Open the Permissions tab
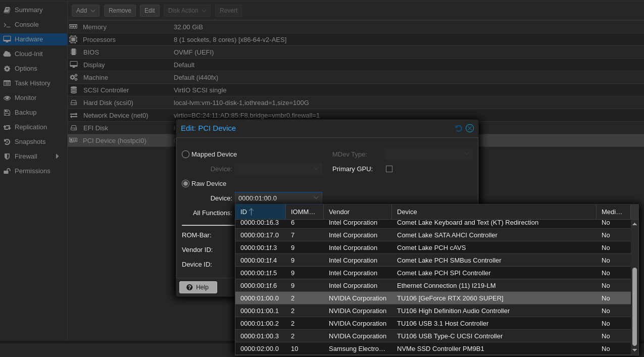The height and width of the screenshot is (357, 644). click(x=33, y=171)
